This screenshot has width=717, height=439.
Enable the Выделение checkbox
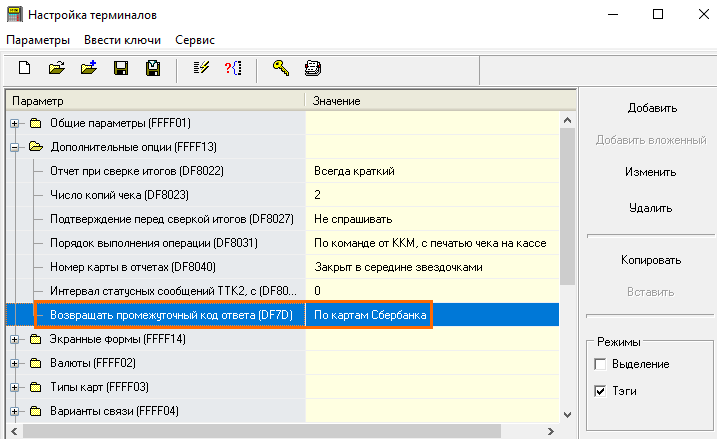[600, 364]
